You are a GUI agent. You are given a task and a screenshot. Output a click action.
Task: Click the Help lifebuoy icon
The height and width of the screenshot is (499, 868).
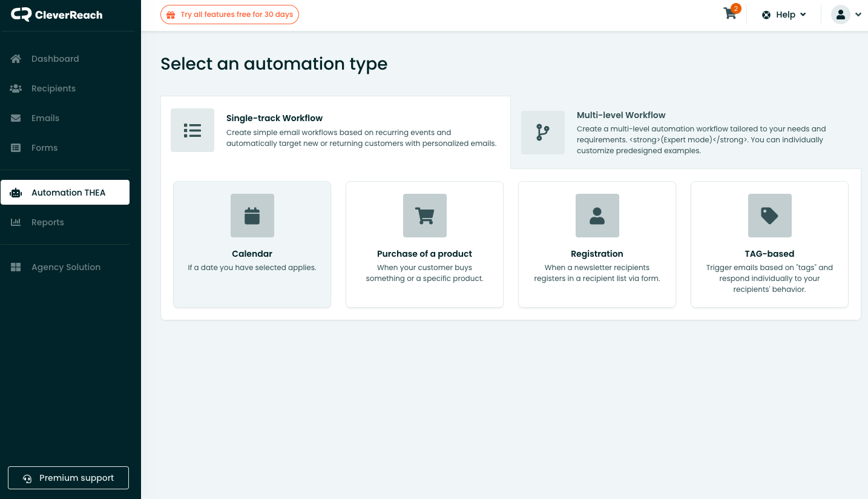[x=766, y=15]
